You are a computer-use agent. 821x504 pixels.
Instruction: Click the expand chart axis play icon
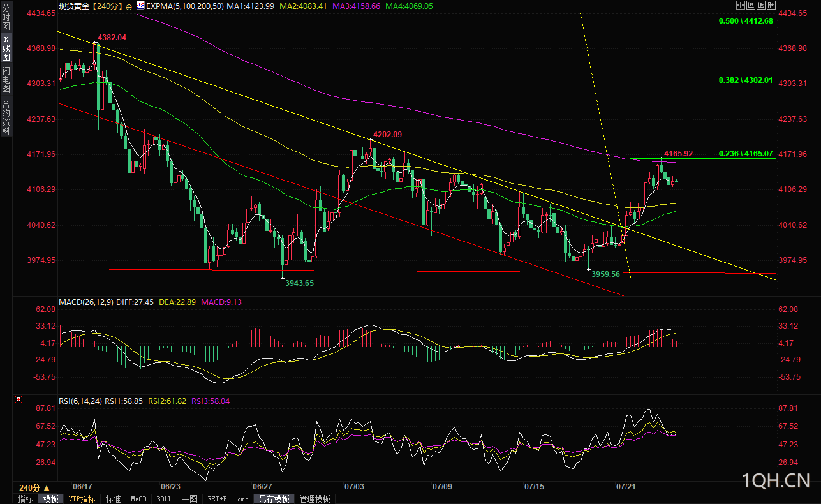[761, 5]
